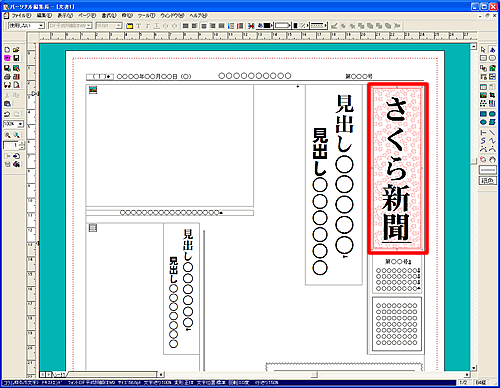Select the red circular rotate tool
The height and width of the screenshot is (388, 500).
(483, 160)
